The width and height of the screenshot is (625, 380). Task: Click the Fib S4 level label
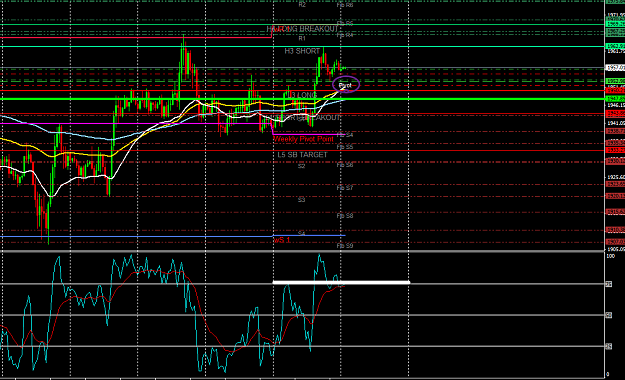[345, 135]
